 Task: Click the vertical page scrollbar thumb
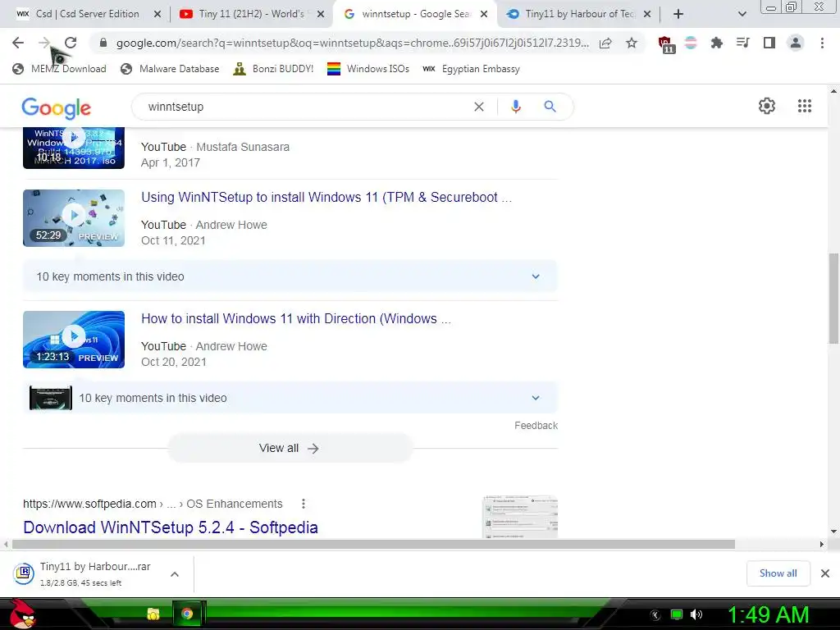click(833, 299)
